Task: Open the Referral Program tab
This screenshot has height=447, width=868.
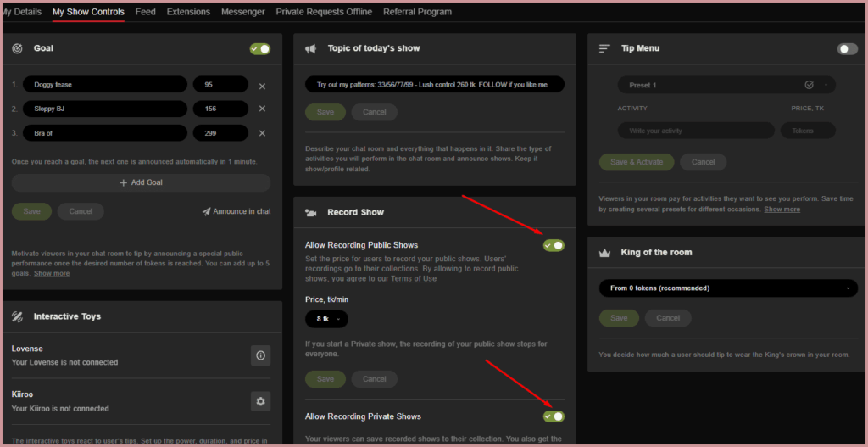Action: pos(417,12)
